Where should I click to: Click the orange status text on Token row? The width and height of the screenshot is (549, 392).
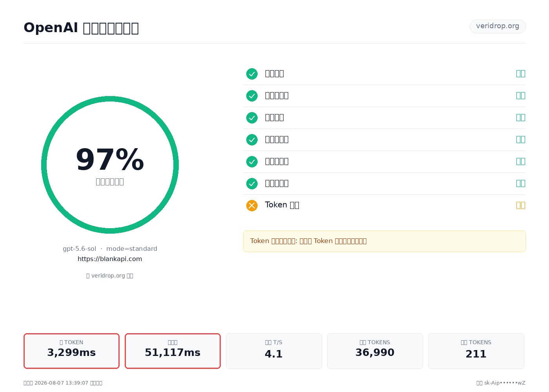click(520, 205)
